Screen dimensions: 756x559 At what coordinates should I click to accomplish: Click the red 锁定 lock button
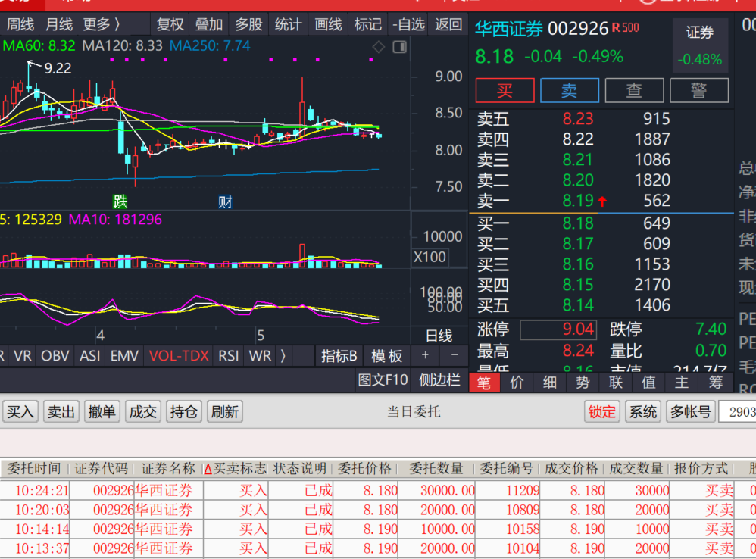coord(601,411)
